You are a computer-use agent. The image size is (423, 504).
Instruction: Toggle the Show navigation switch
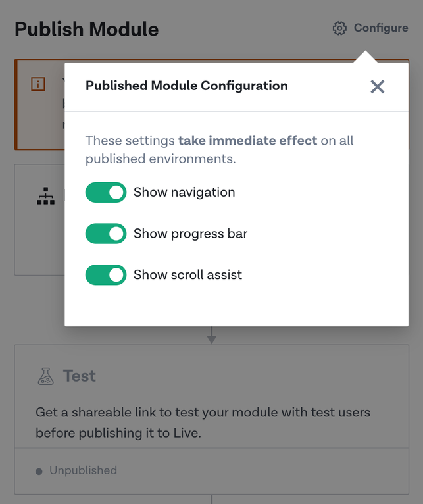point(106,192)
